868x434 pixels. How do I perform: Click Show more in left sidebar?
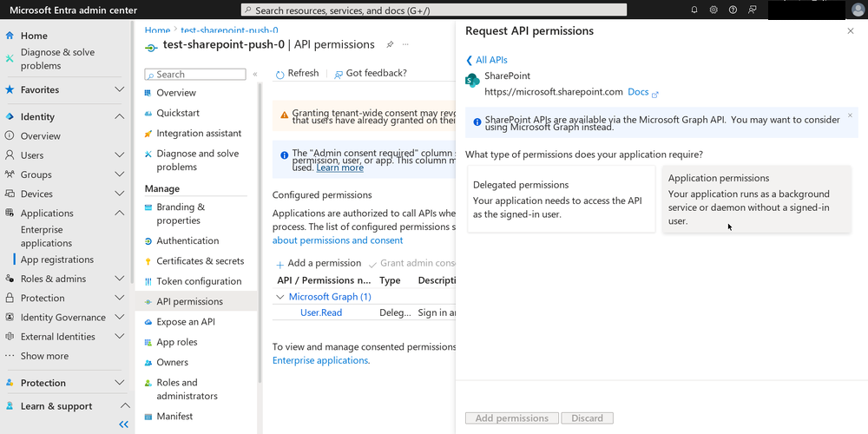coord(44,356)
